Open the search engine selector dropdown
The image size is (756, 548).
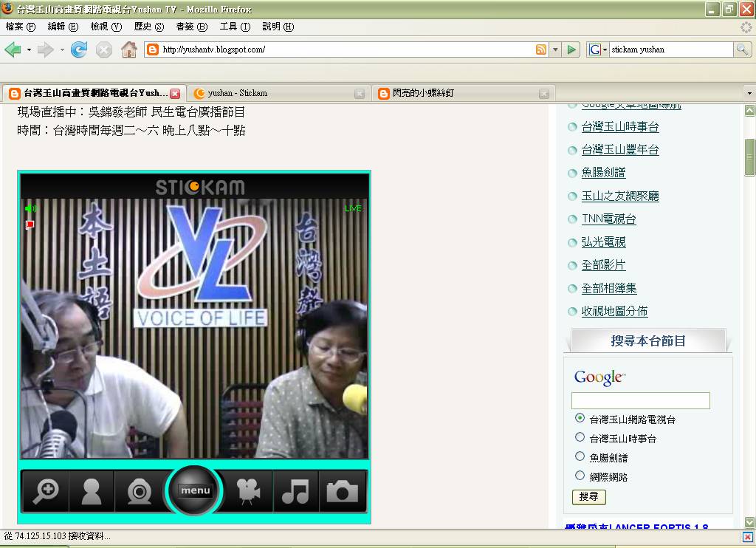click(x=597, y=49)
